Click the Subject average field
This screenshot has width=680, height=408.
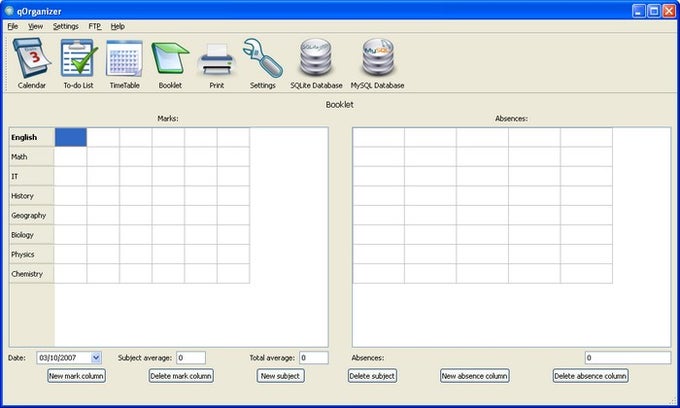(191, 358)
